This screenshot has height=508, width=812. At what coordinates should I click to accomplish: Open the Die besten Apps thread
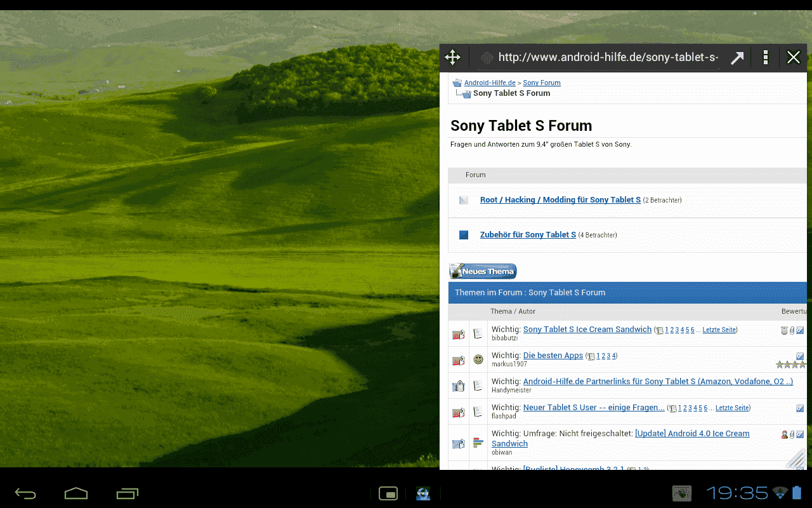point(553,355)
